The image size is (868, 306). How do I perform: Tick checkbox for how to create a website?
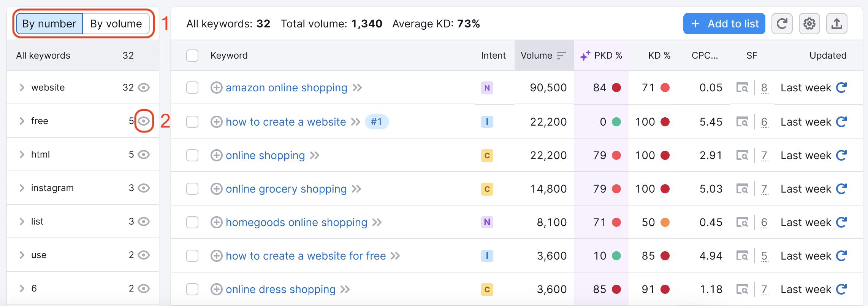click(x=192, y=122)
